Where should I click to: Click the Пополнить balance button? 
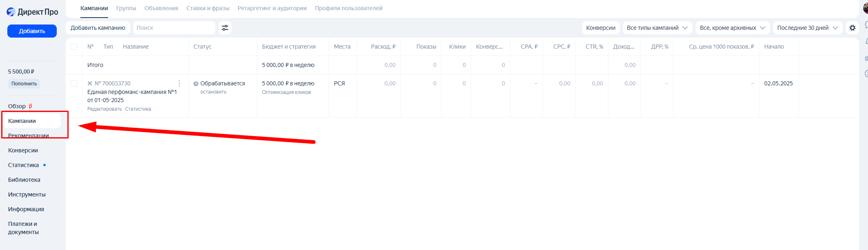coord(24,84)
